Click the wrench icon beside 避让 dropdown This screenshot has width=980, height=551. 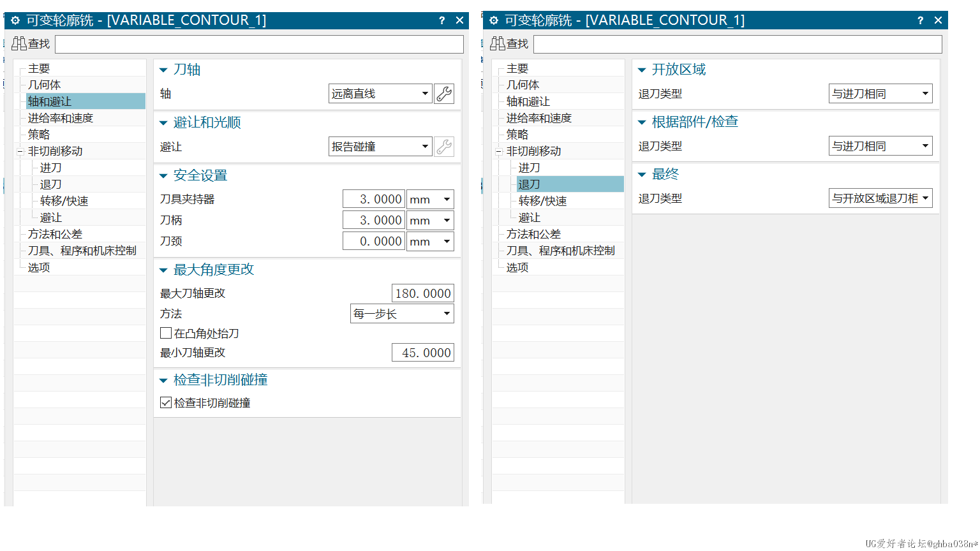[x=444, y=147]
